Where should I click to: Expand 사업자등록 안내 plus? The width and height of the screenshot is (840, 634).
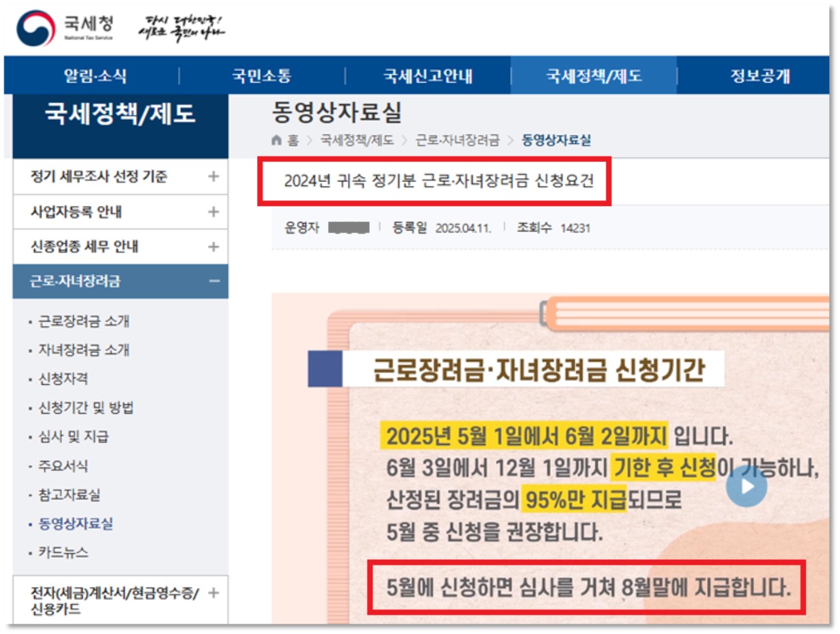[x=213, y=212]
